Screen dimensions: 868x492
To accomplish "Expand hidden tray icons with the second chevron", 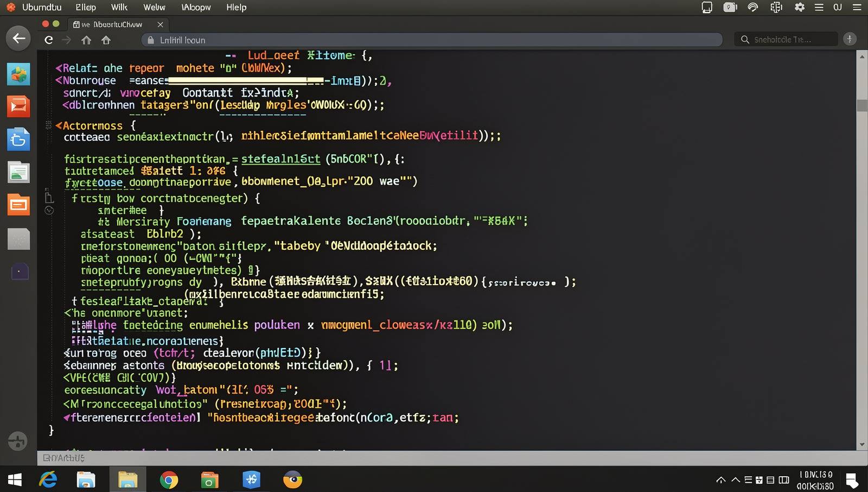I will pyautogui.click(x=736, y=480).
